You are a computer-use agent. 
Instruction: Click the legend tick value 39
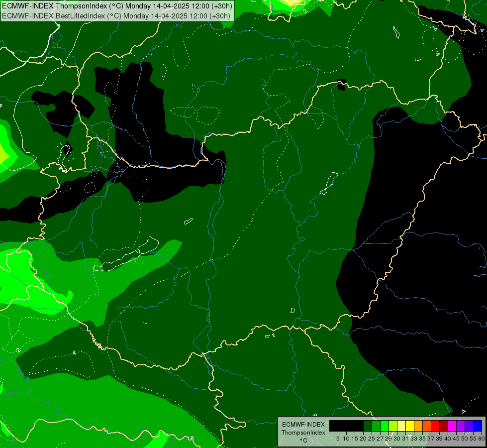tap(439, 439)
